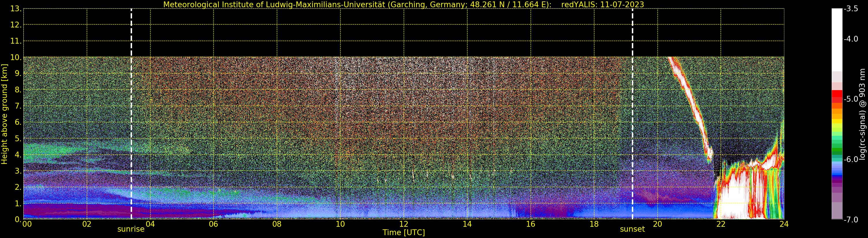Click the time tick label '20'
The height and width of the screenshot is (238, 868).
pyautogui.click(x=657, y=224)
